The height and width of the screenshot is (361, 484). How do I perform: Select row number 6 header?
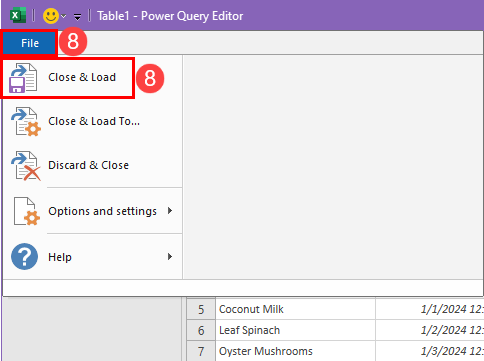(201, 330)
